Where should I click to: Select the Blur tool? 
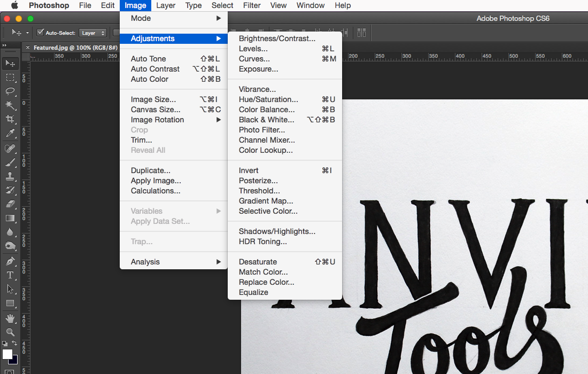pyautogui.click(x=10, y=232)
